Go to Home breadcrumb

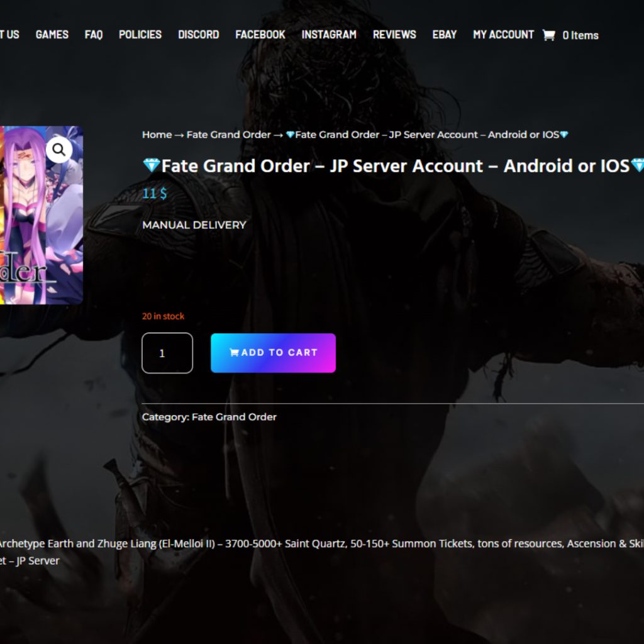point(157,135)
